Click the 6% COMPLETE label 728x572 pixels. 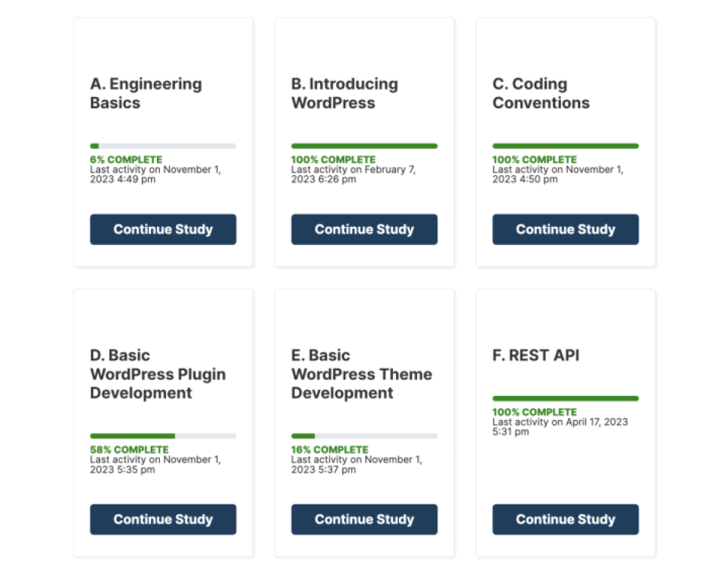(127, 159)
